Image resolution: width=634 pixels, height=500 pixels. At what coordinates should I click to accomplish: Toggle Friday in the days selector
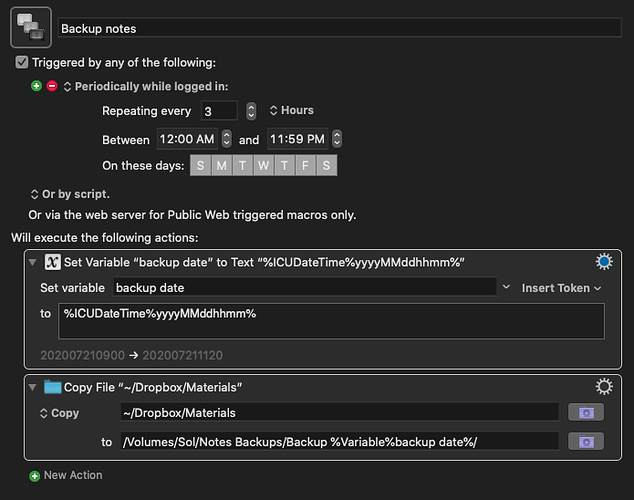coord(305,165)
